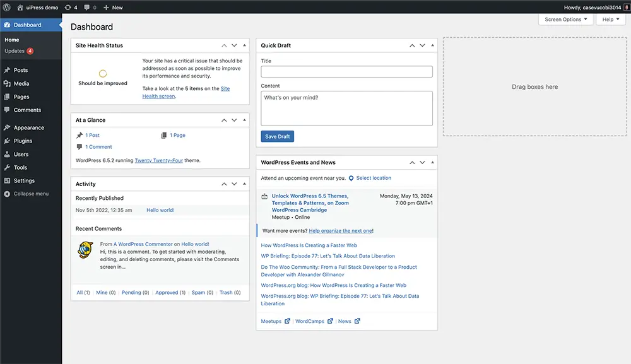This screenshot has width=631, height=364.
Task: Open the Twenty Twenty-Four theme link
Action: [158, 160]
